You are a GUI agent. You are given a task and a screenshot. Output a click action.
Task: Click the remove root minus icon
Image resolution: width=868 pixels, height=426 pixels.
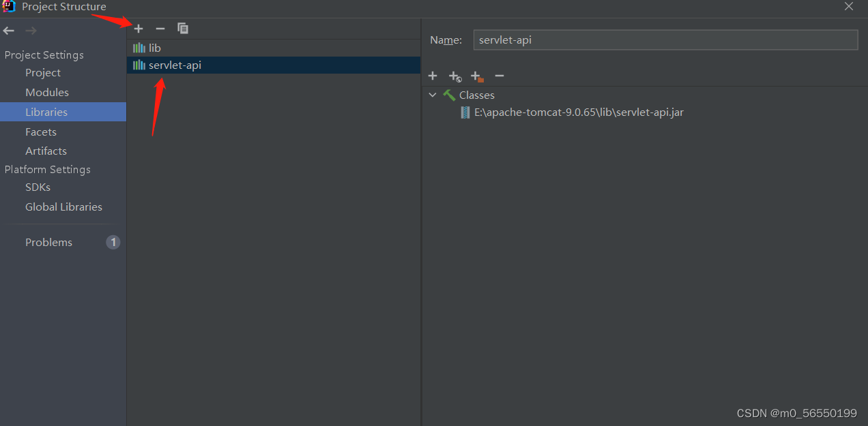[500, 76]
